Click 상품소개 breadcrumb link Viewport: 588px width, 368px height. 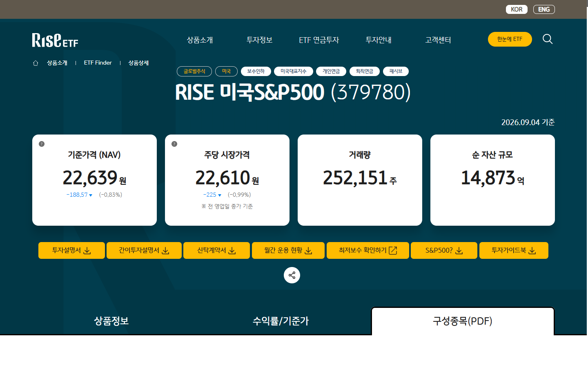[x=57, y=63]
